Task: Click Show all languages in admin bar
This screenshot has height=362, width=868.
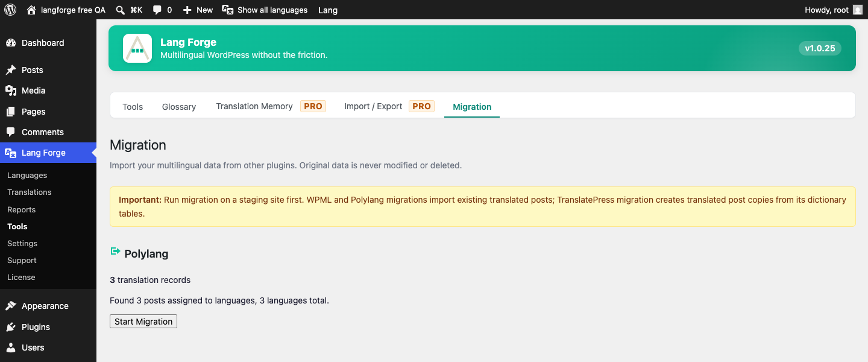Action: point(272,10)
